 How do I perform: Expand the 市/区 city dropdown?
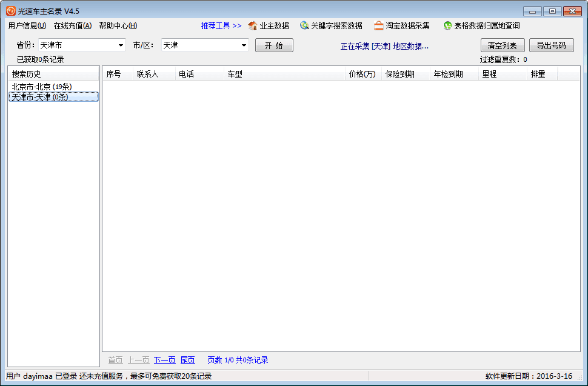pos(244,45)
